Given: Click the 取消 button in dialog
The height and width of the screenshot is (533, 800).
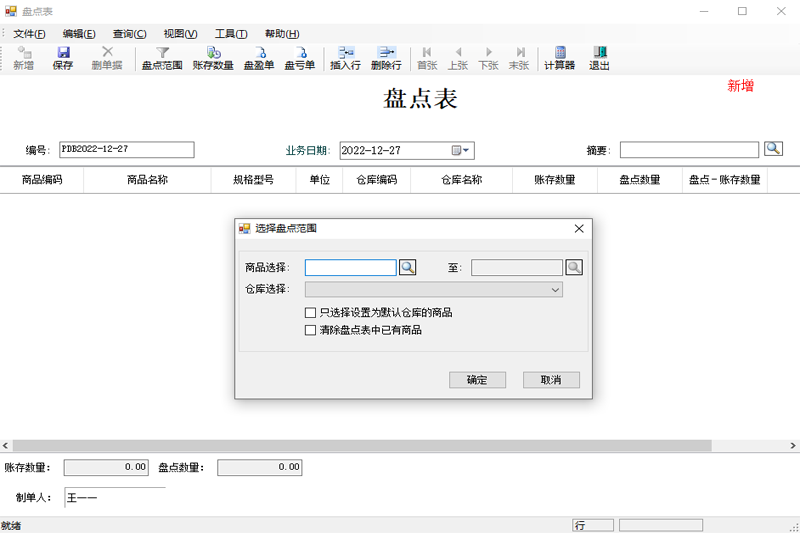Looking at the screenshot, I should (551, 379).
